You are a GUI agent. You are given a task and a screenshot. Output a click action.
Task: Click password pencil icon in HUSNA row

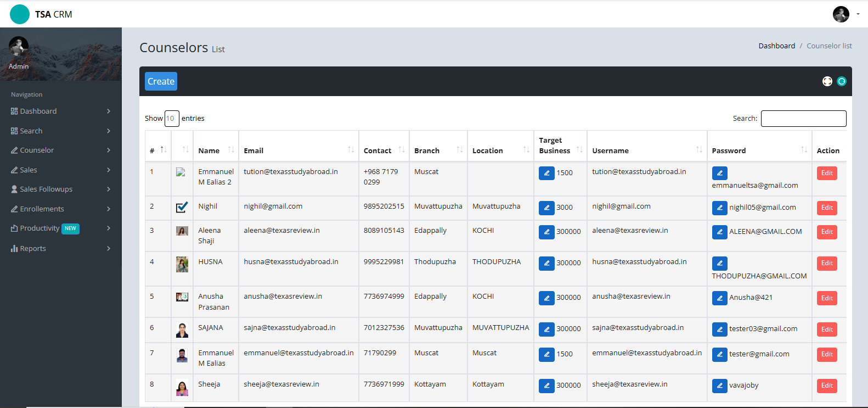point(719,263)
